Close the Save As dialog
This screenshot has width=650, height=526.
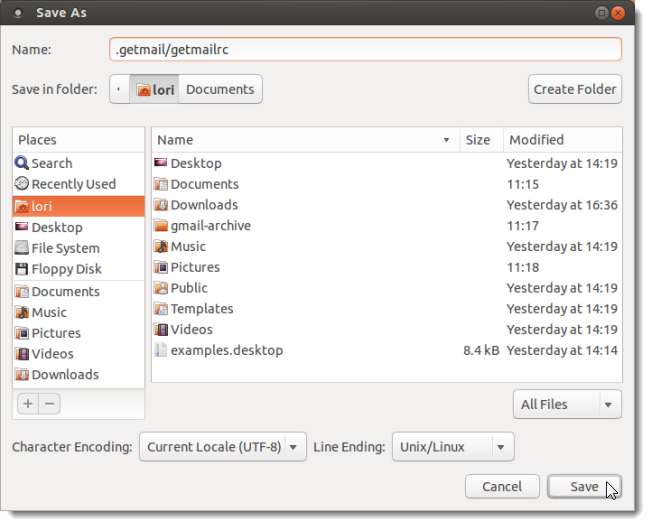tap(618, 13)
